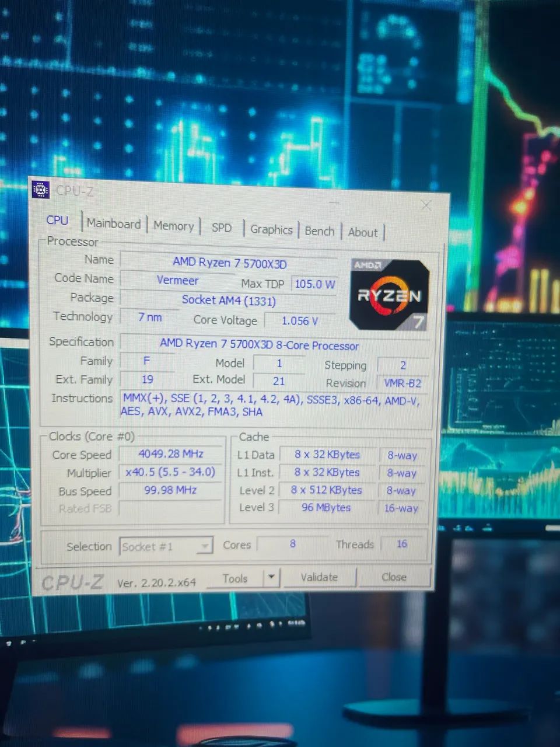Click the Core Speed value 4049.28 MHz
This screenshot has width=560, height=747.
[x=170, y=453]
